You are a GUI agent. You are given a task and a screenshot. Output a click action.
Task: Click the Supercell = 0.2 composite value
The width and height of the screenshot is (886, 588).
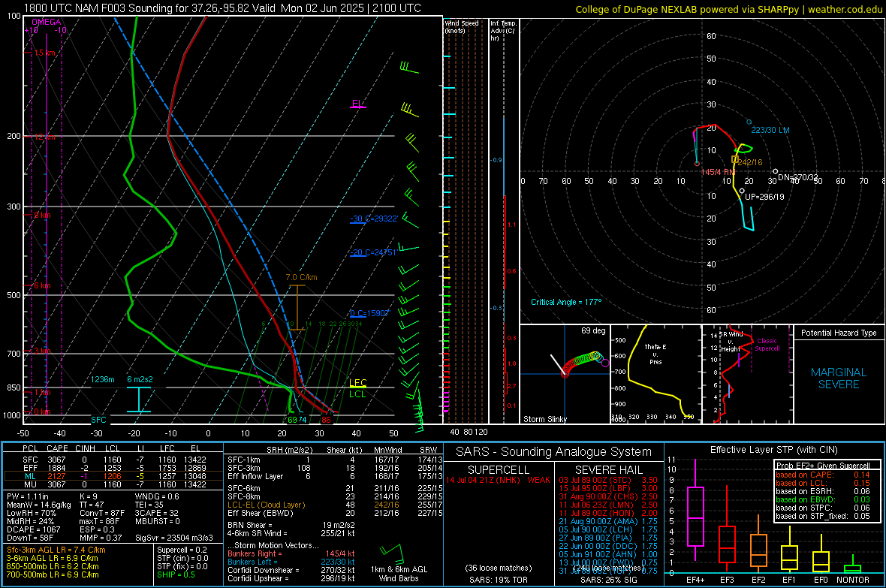(182, 550)
